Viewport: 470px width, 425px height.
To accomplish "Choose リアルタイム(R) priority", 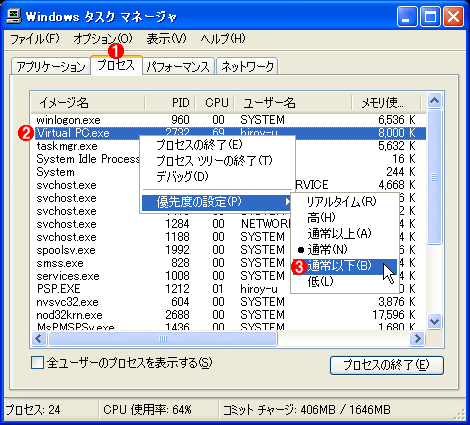I will click(x=341, y=201).
